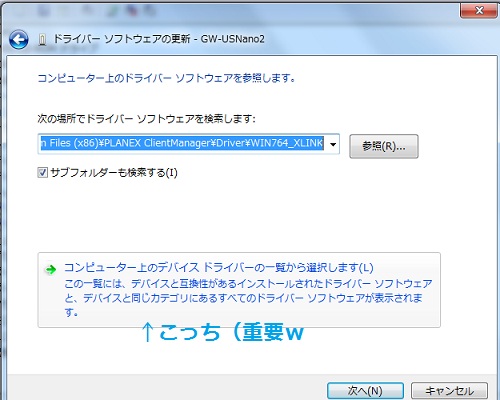Image resolution: width=500 pixels, height=400 pixels.
Task: Click キャンセル button
Action: pyautogui.click(x=449, y=391)
